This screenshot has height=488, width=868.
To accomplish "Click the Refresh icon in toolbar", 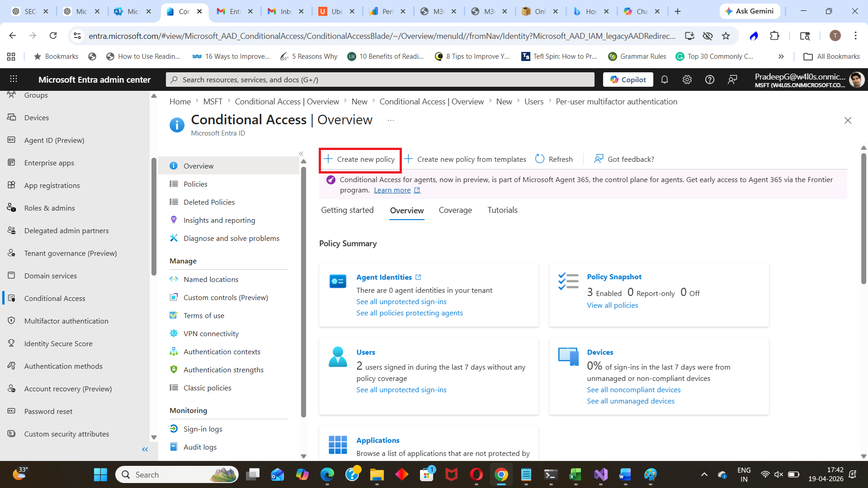I will coord(539,159).
